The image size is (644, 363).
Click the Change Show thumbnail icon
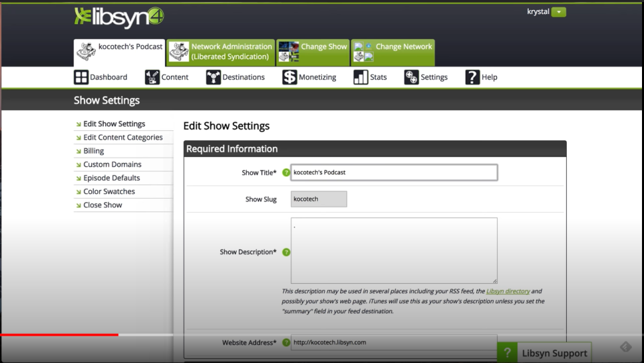pos(288,52)
